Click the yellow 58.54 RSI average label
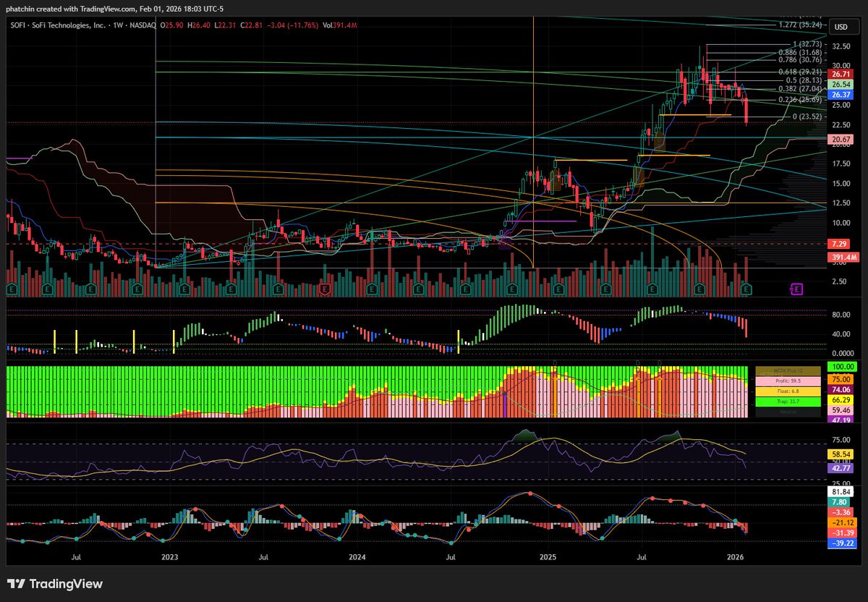This screenshot has height=602, width=868. coord(841,454)
